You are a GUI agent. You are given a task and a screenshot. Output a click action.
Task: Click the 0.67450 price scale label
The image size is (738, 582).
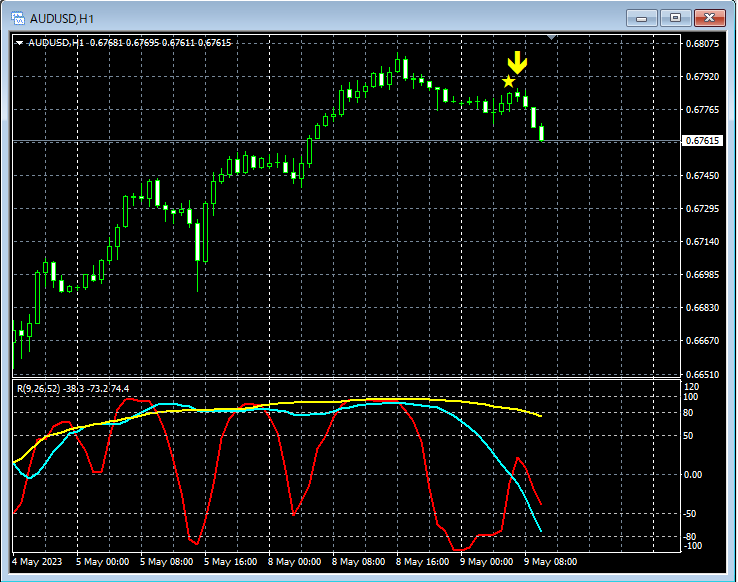(702, 175)
